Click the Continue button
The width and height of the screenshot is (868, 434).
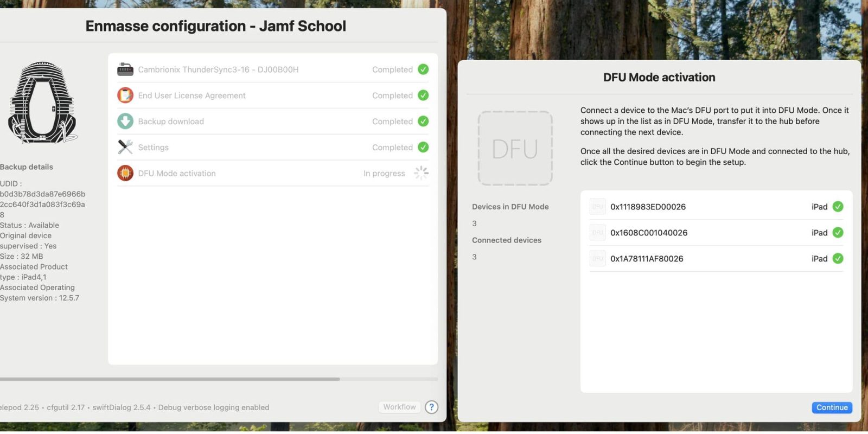pos(832,407)
